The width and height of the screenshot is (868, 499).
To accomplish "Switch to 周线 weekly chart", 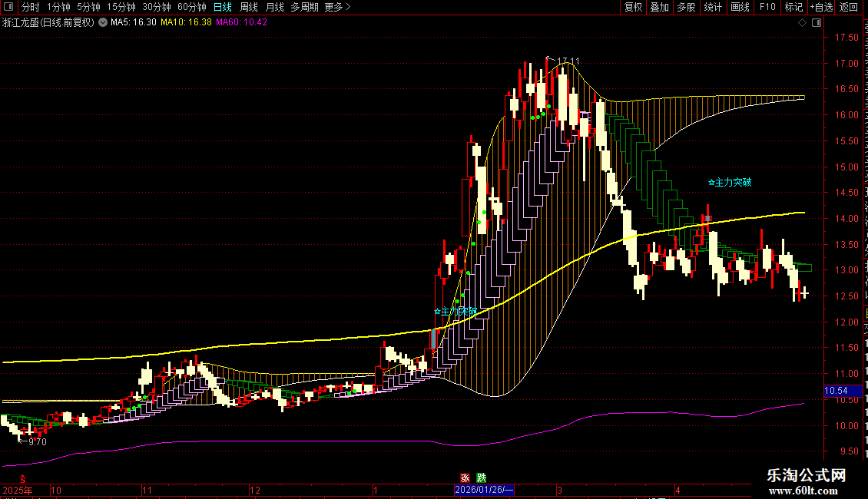I will click(x=249, y=7).
